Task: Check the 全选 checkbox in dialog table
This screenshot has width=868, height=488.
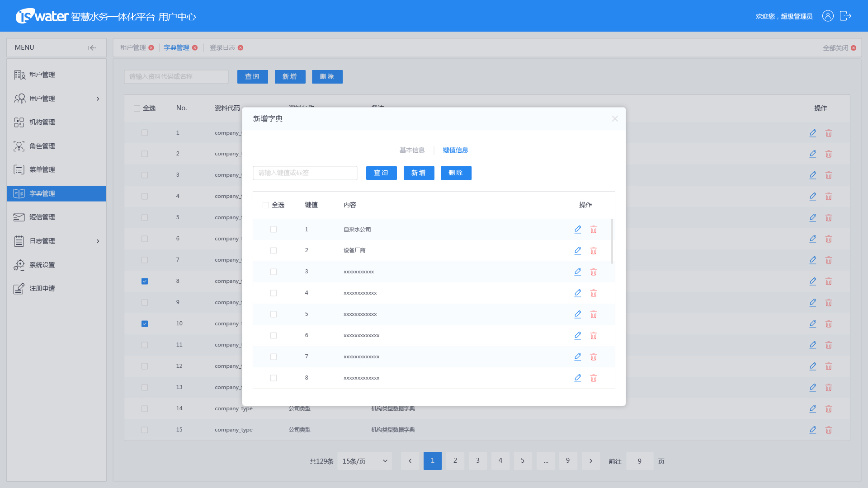Action: tap(266, 205)
